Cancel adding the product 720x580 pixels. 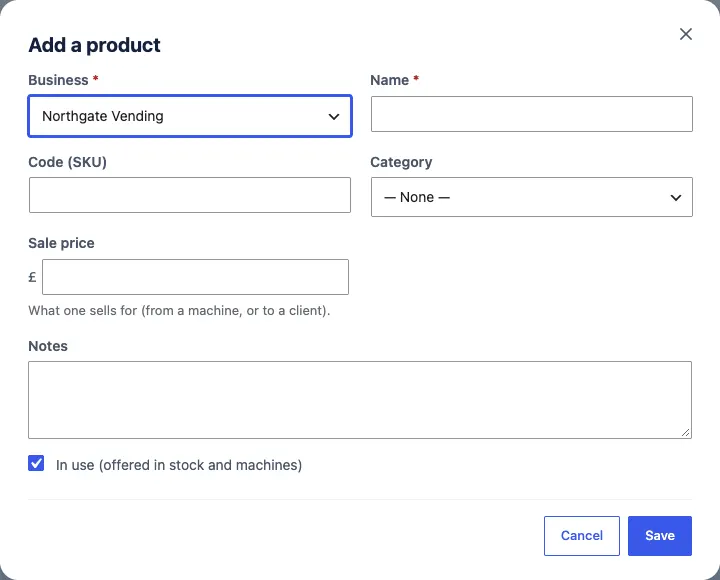click(582, 536)
